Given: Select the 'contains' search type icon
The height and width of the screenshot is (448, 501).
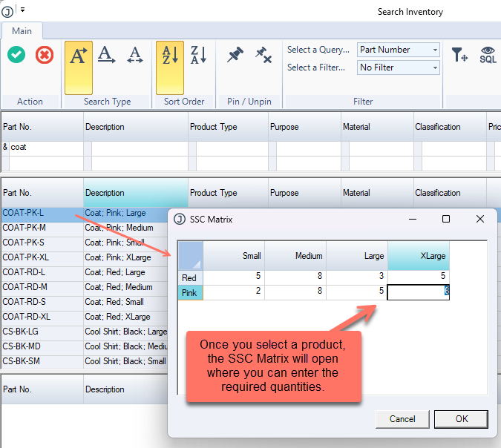Looking at the screenshot, I should click(135, 55).
